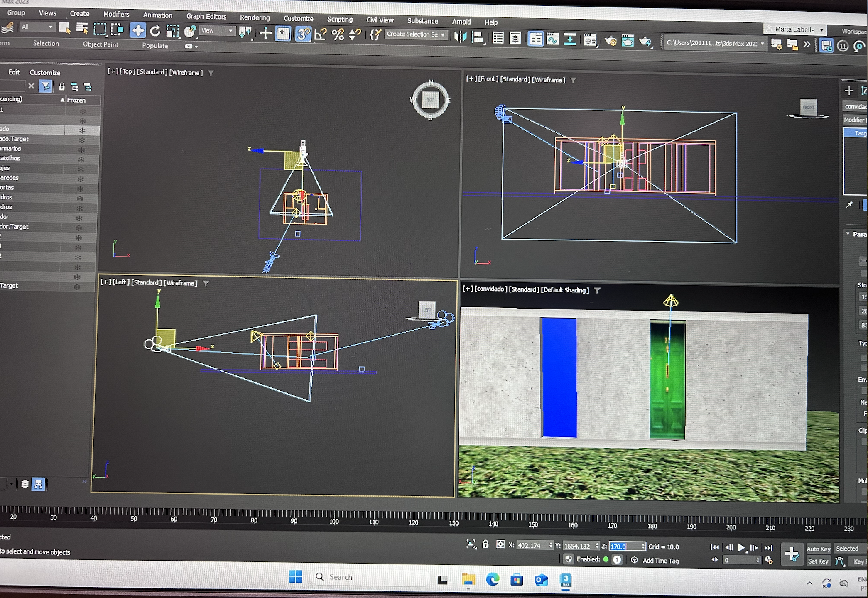This screenshot has width=868, height=598.
Task: Click the Set Key button
Action: click(x=818, y=561)
